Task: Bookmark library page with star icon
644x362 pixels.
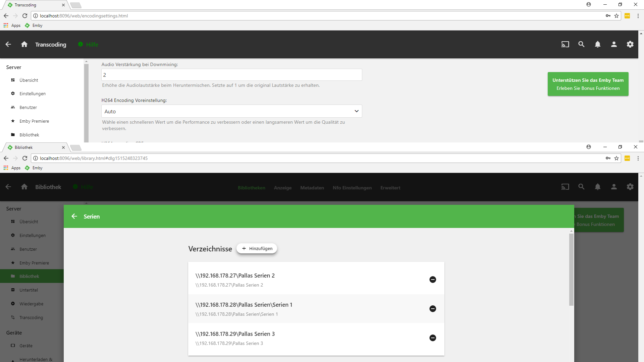Action: click(x=616, y=158)
